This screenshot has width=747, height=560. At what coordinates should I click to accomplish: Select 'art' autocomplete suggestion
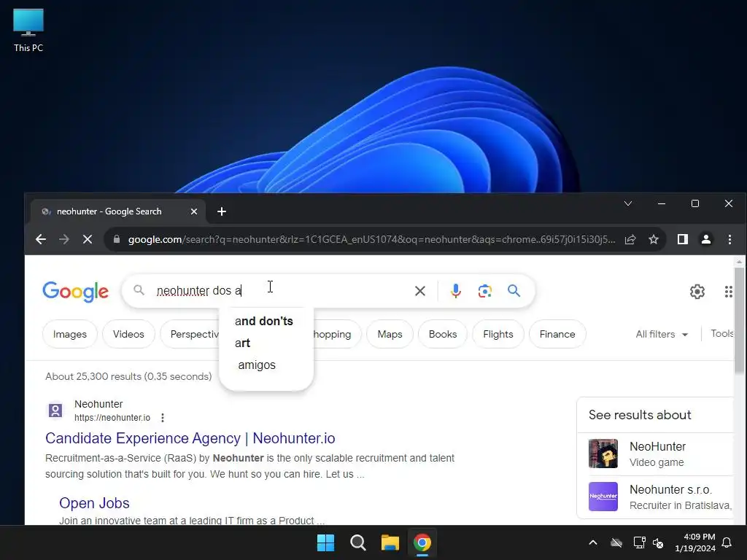[242, 343]
